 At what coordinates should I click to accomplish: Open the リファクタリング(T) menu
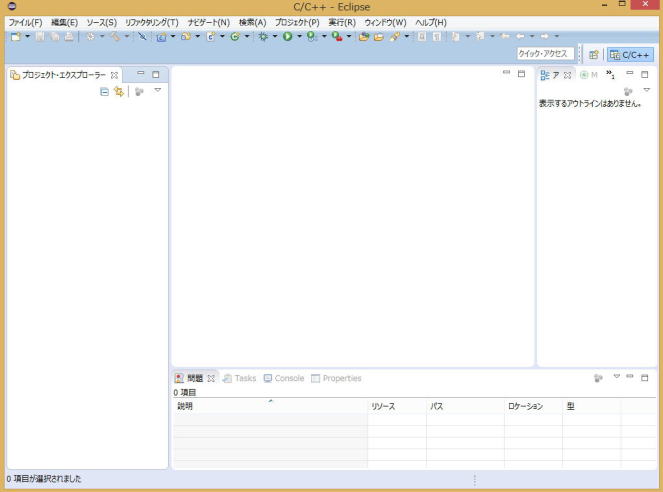point(152,22)
